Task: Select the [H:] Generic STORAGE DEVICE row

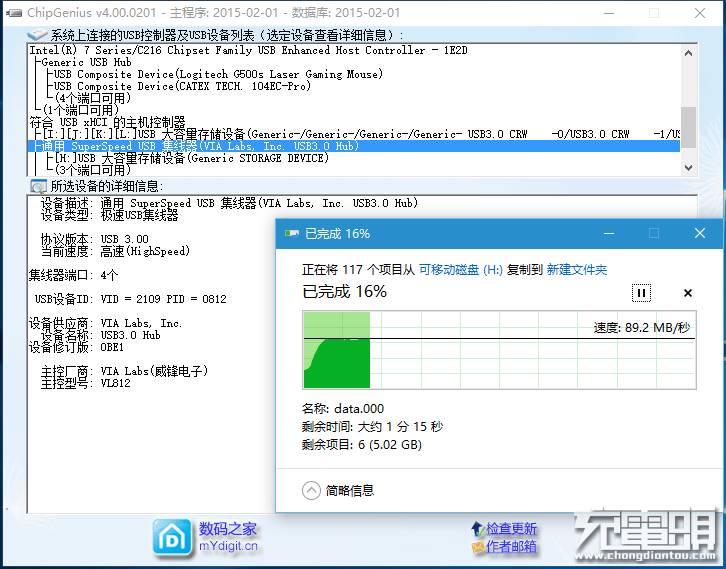Action: (191, 158)
